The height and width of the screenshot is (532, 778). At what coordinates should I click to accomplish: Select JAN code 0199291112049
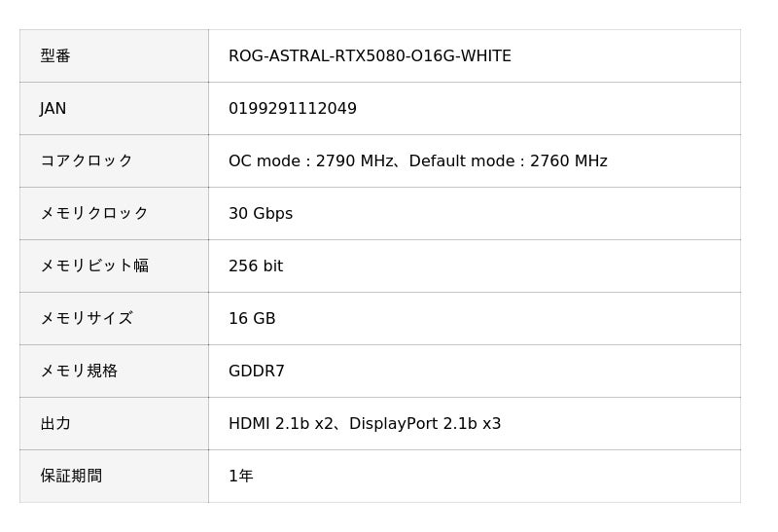[x=293, y=109]
